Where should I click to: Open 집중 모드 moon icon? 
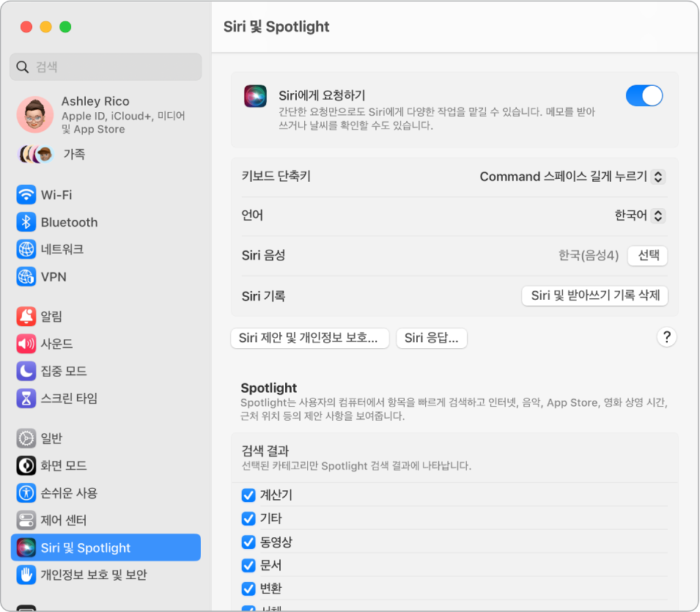26,371
